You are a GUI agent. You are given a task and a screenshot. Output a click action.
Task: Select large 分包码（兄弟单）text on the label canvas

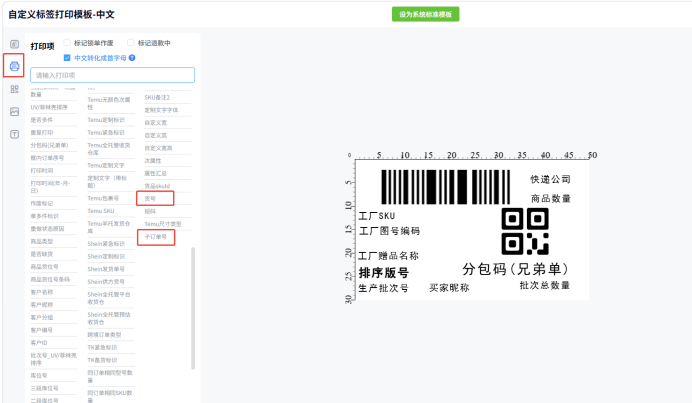[515, 269]
